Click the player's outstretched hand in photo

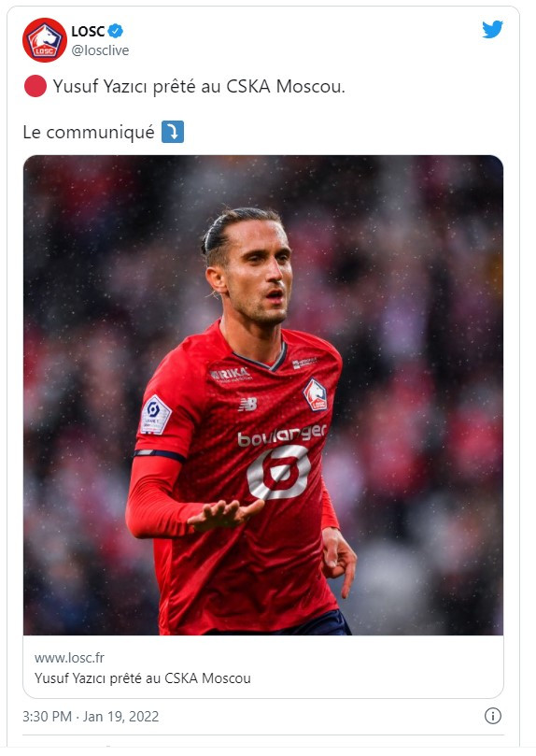(x=225, y=513)
